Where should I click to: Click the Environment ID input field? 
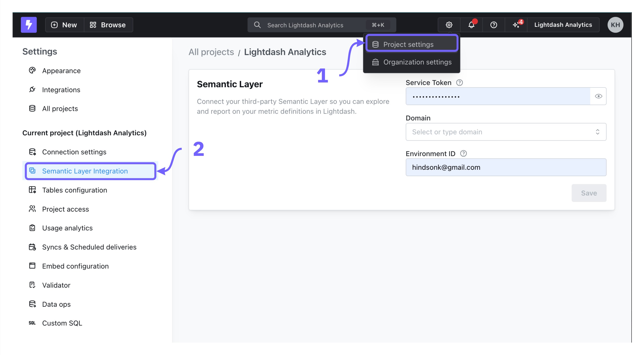pos(506,167)
